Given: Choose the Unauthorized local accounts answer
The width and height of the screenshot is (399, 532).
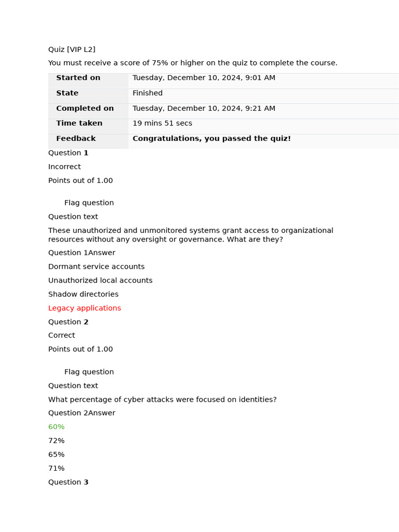Looking at the screenshot, I should (100, 281).
